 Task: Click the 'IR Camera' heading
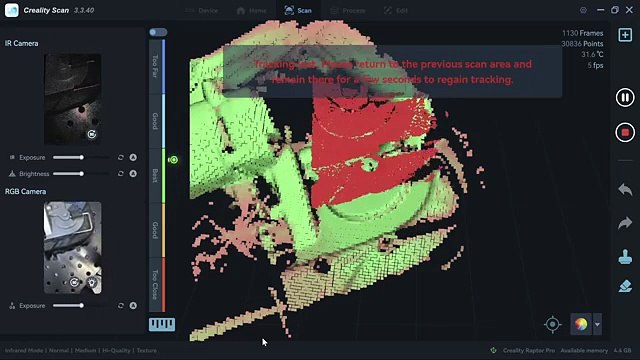click(22, 43)
